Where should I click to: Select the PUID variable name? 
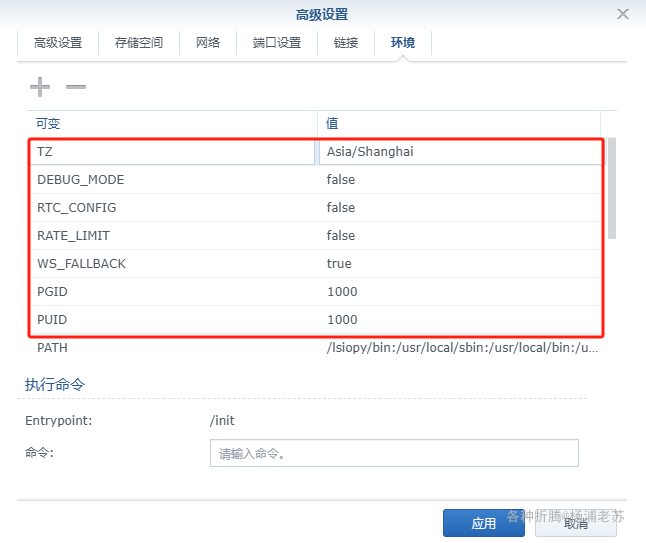point(52,320)
